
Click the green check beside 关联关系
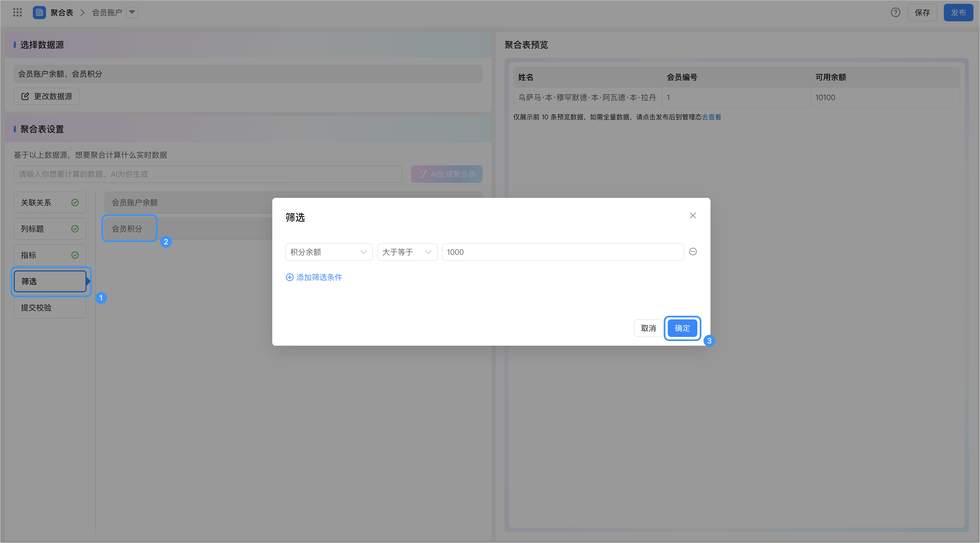coord(75,203)
